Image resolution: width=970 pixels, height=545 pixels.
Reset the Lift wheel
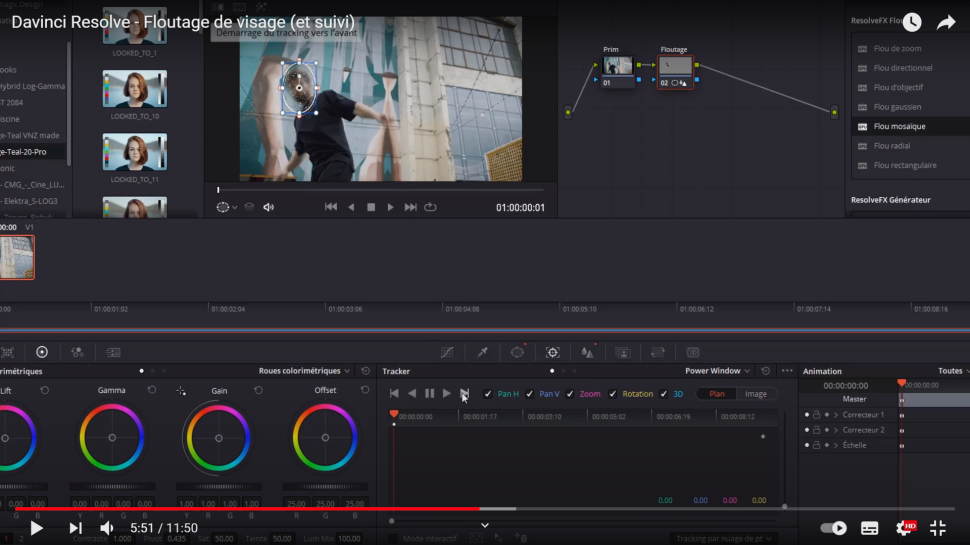coord(45,390)
